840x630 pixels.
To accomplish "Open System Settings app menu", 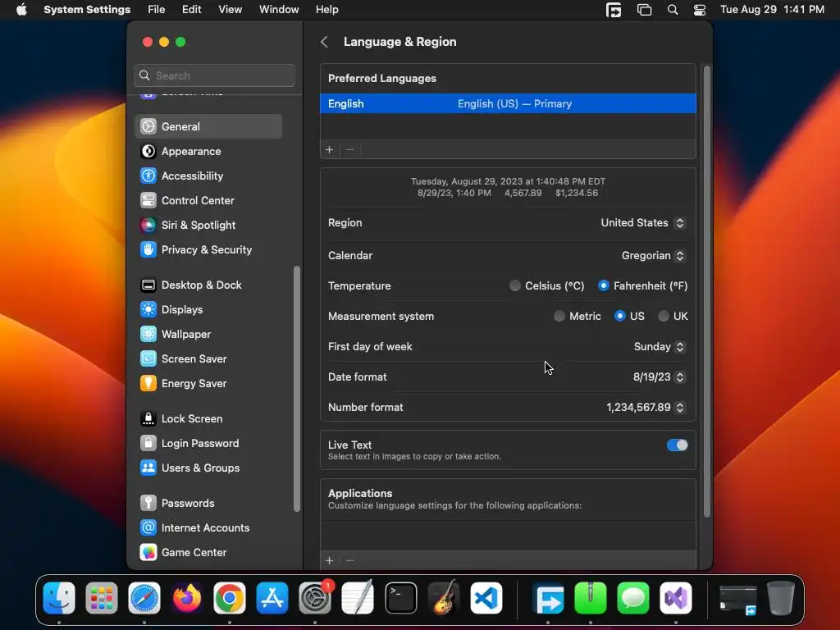I will [x=87, y=10].
